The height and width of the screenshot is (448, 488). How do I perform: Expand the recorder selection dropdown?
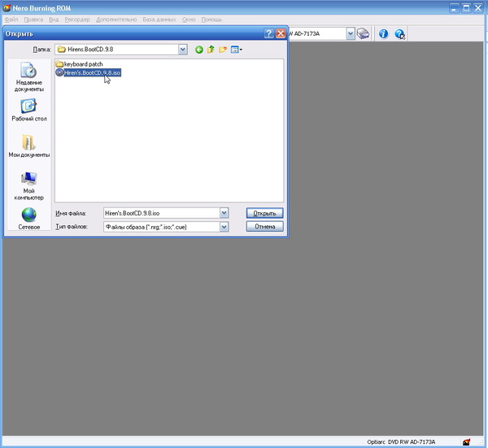point(350,33)
